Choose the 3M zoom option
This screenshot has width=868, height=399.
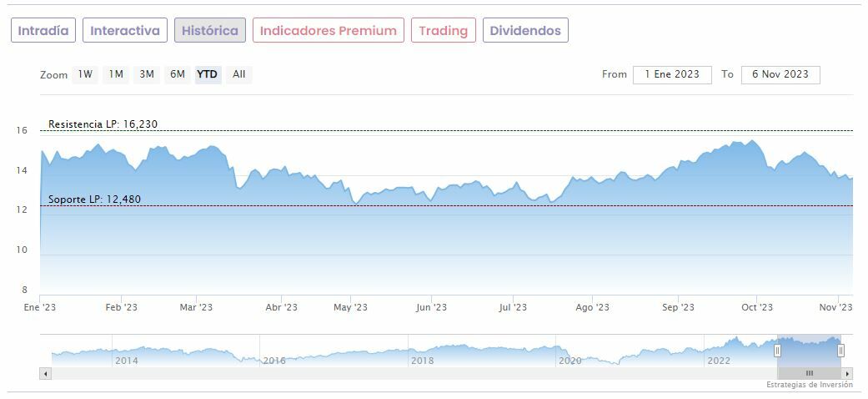pyautogui.click(x=147, y=74)
